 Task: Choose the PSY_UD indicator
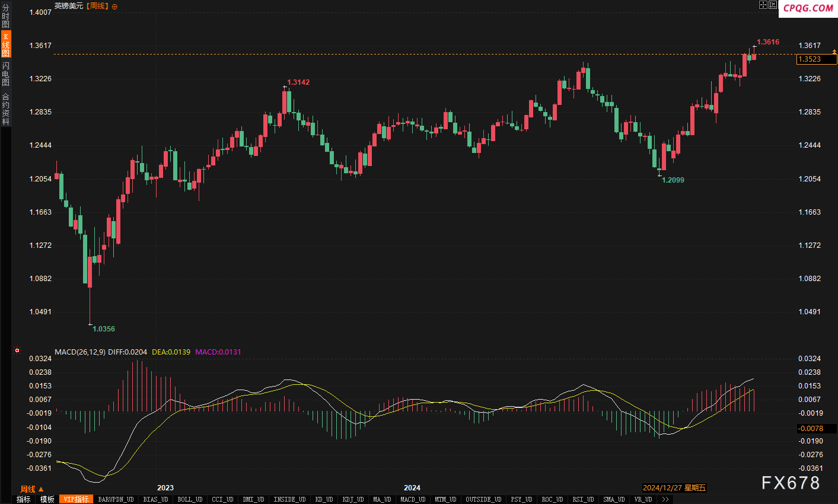[521, 499]
